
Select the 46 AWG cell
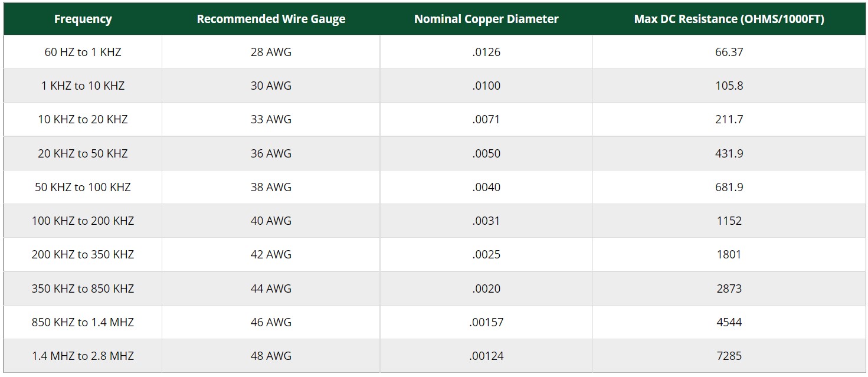271,322
